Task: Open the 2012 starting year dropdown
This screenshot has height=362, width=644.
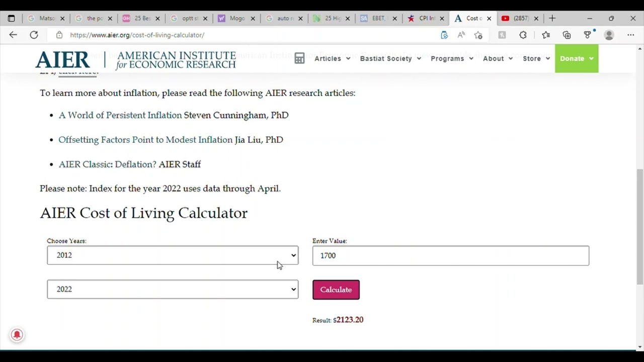Action: tap(173, 255)
